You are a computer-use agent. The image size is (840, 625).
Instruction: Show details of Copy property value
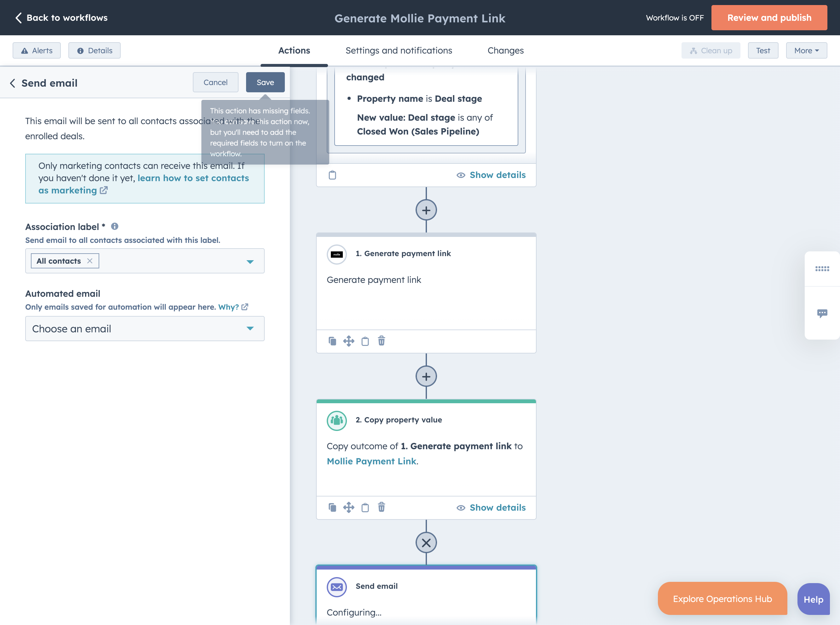point(491,507)
